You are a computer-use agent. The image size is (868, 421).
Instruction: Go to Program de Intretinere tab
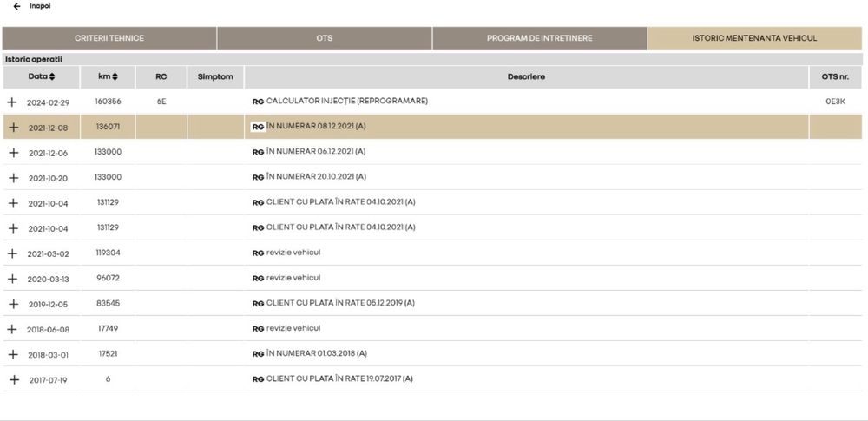539,38
